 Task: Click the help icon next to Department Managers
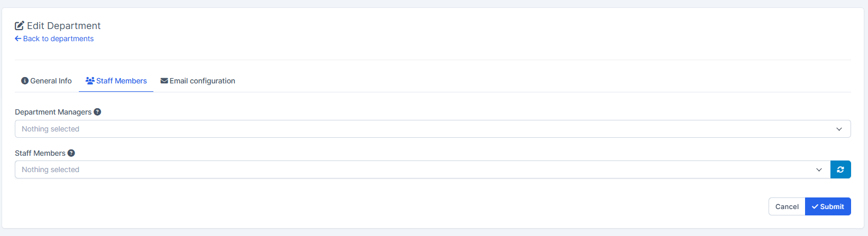pos(97,112)
